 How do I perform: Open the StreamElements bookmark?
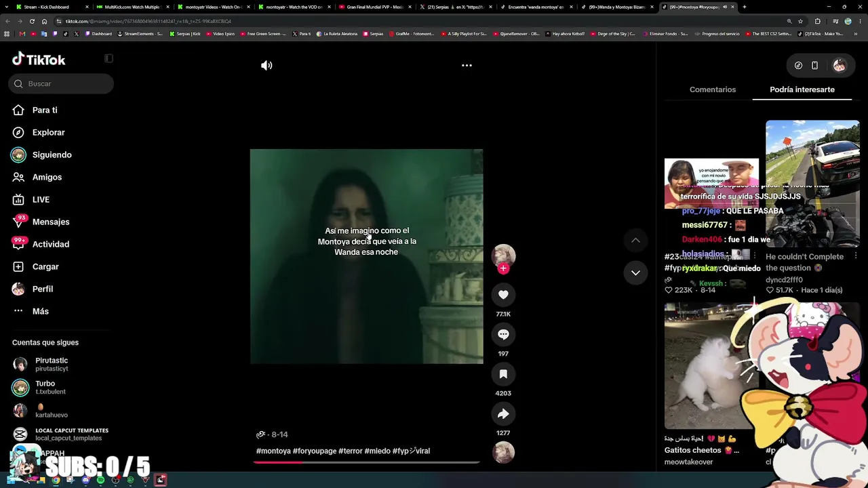tap(140, 33)
